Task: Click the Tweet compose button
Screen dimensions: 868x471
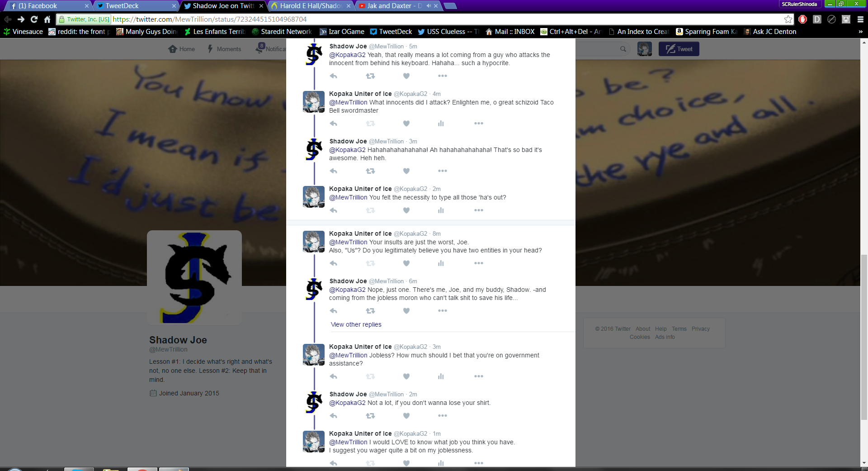Action: 679,49
